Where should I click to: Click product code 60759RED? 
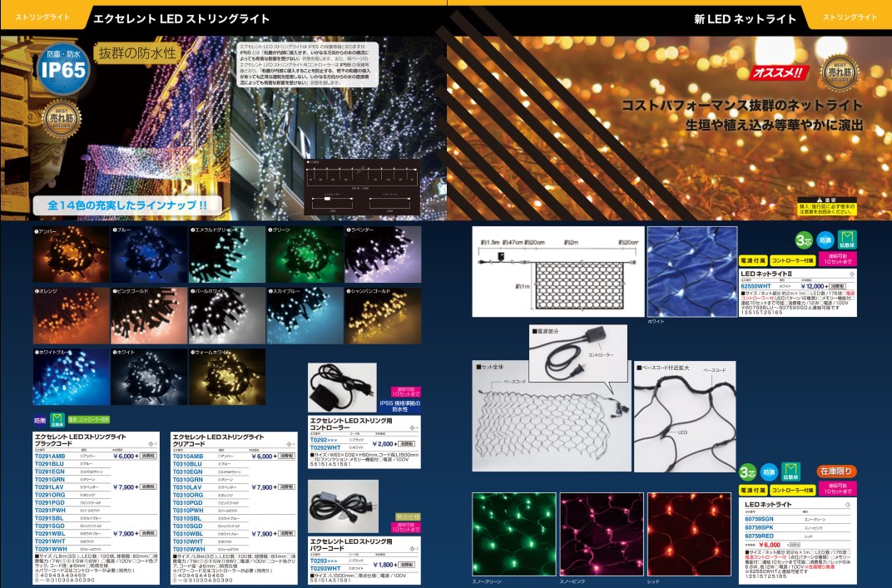pos(760,536)
